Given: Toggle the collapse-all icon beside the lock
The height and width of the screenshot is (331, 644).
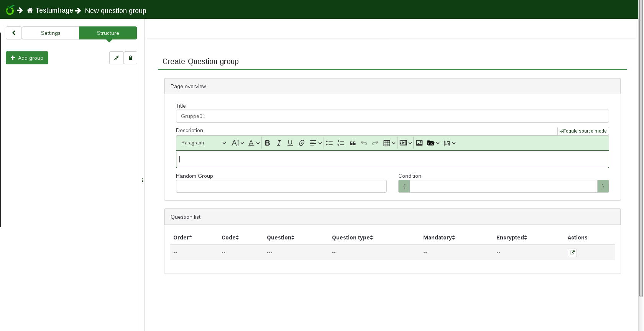Looking at the screenshot, I should tap(117, 58).
